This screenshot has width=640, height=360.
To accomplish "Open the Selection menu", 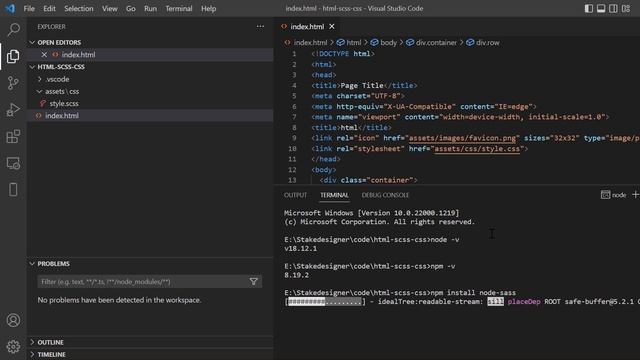I will [78, 9].
